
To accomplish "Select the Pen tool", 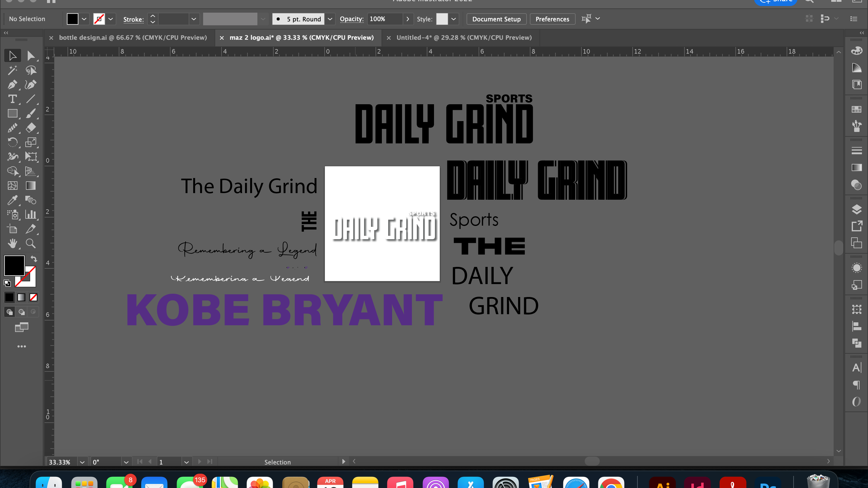I will pyautogui.click(x=12, y=85).
